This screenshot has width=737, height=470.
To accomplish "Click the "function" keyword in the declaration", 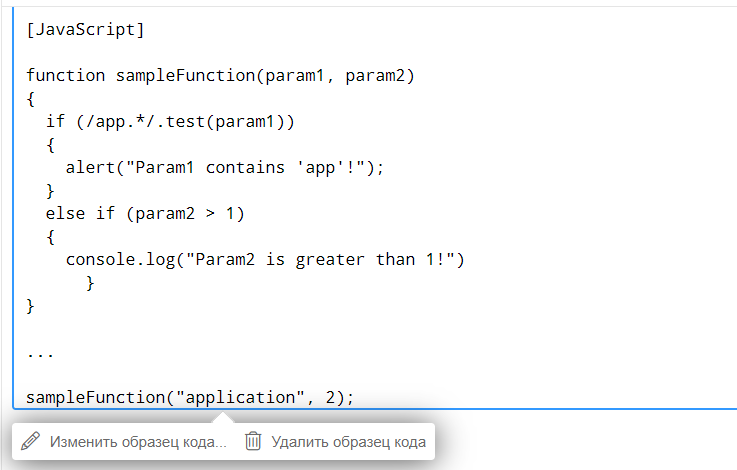I will click(66, 76).
